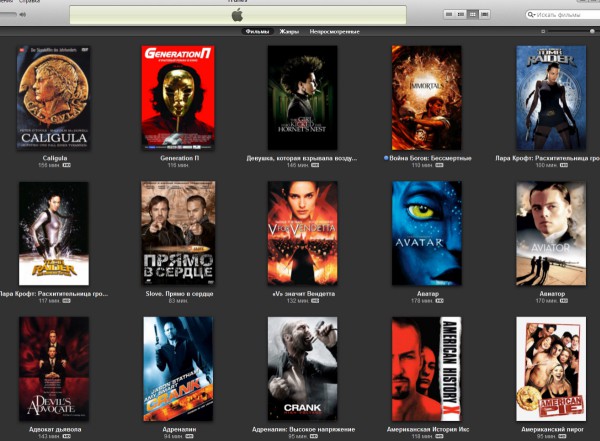The width and height of the screenshot is (600, 441).
Task: Click the Slove. Прямо в сердце title
Action: tap(179, 294)
